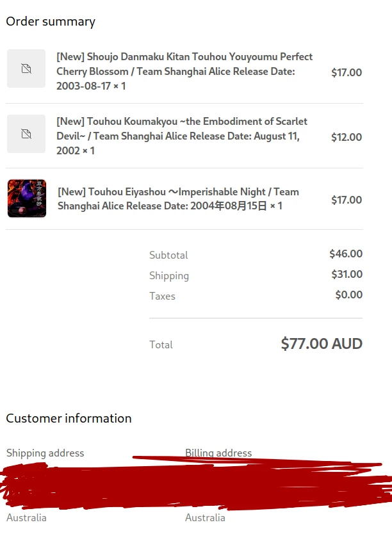Viewport: 392px width, 534px height.
Task: Click the Billing address label
Action: click(x=218, y=453)
